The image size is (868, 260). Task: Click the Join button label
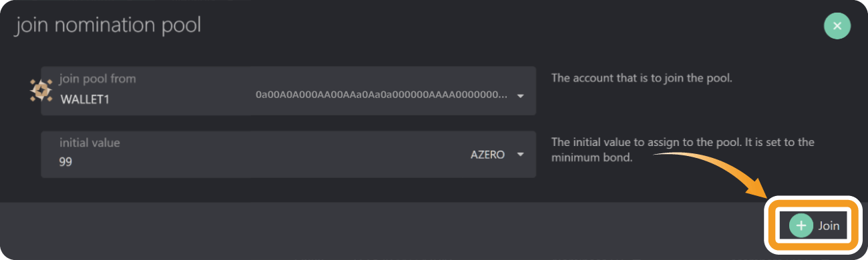click(x=829, y=226)
